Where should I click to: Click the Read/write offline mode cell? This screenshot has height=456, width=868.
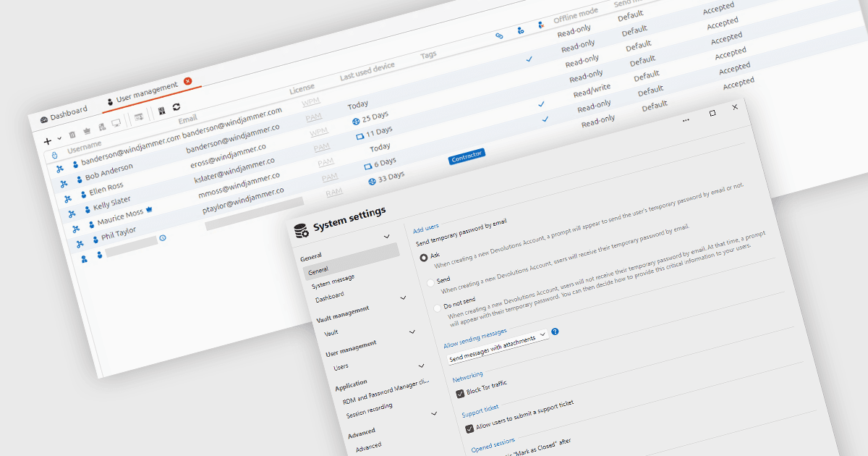pyautogui.click(x=592, y=91)
